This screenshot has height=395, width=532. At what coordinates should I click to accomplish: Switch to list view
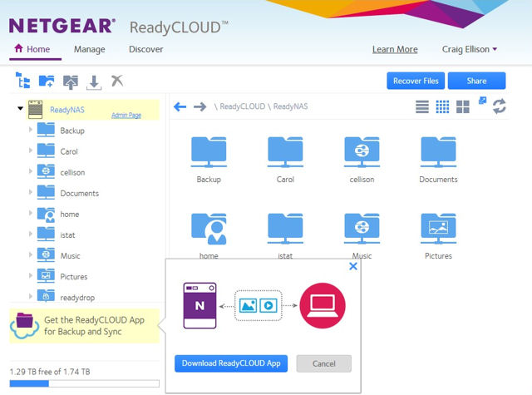422,107
